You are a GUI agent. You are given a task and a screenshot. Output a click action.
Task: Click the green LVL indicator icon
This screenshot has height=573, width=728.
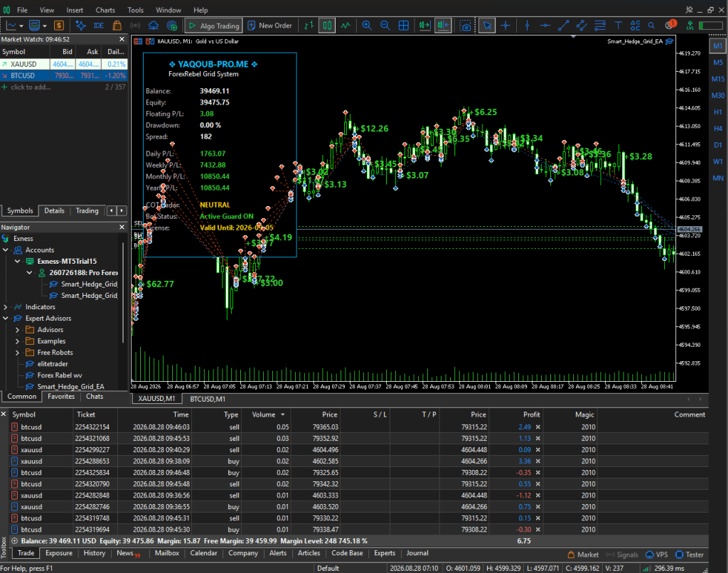pyautogui.click(x=690, y=26)
